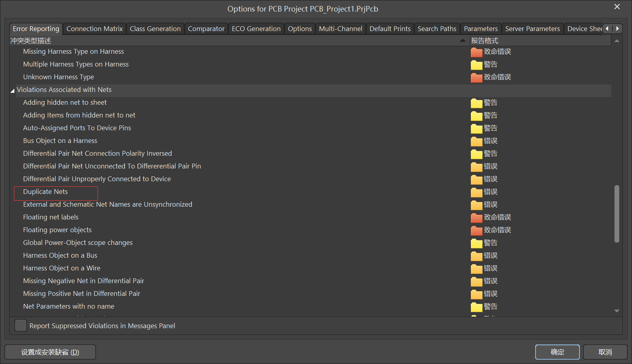Click warning icon for Net Parameters with no name

[x=476, y=307]
